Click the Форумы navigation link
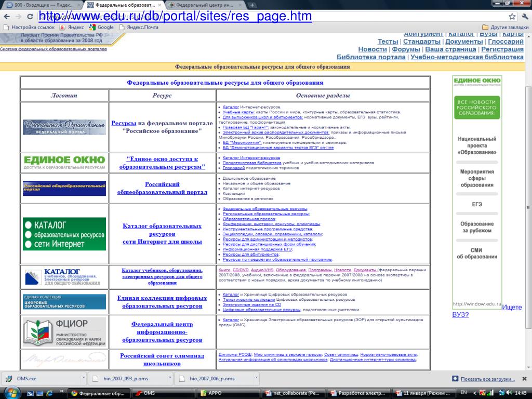Screen dimensions: 532x399 click(x=406, y=49)
